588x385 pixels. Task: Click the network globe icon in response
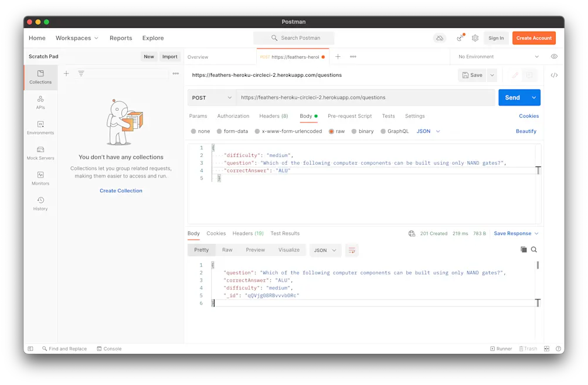(x=412, y=234)
